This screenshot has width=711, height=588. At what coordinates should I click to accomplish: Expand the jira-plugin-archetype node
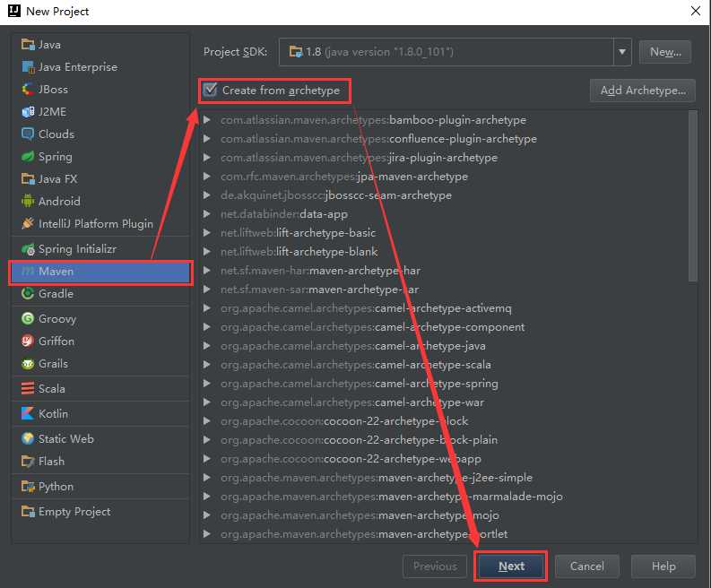click(x=207, y=158)
